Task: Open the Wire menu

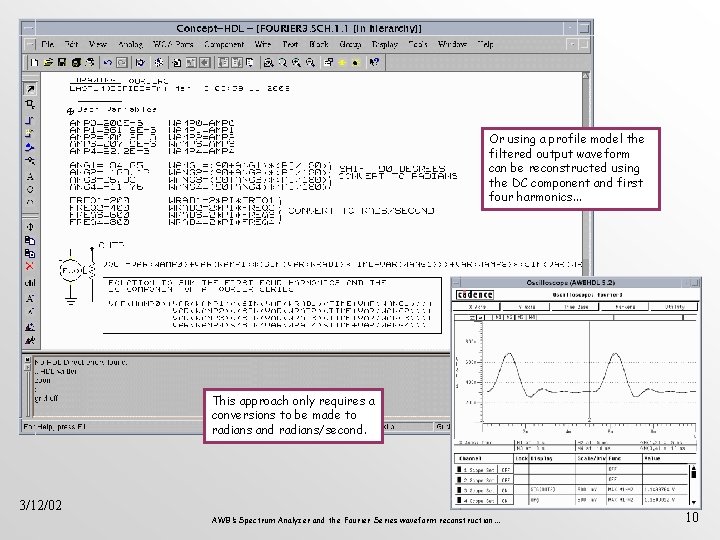Action: pos(263,45)
